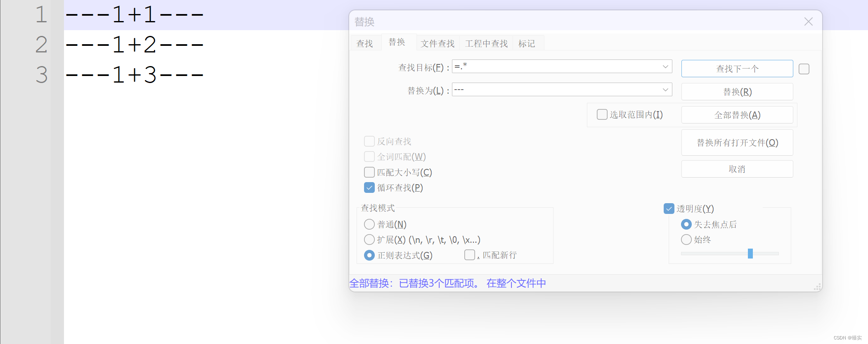
Task: Click line number 2 in the margin
Action: click(x=41, y=45)
